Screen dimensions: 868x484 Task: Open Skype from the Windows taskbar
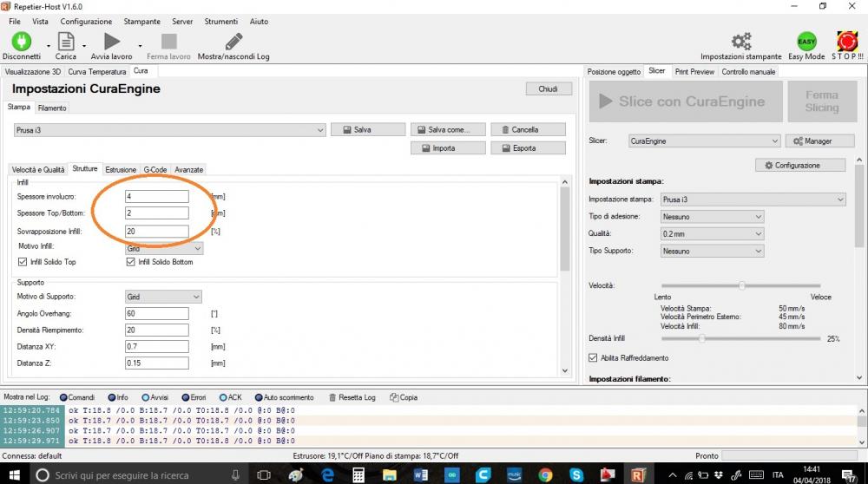575,475
